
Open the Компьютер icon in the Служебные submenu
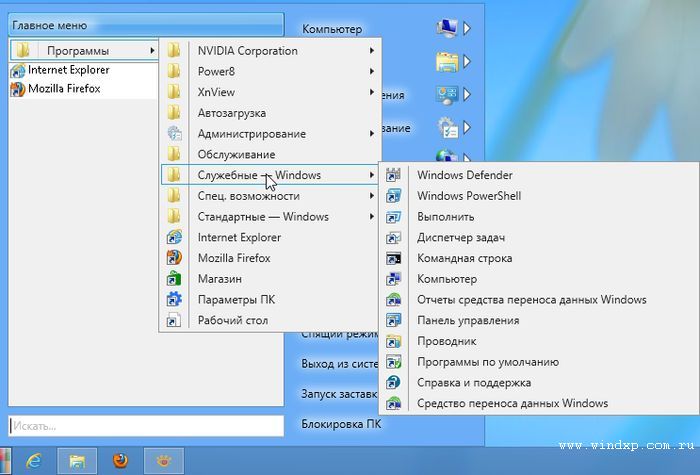pyautogui.click(x=393, y=279)
